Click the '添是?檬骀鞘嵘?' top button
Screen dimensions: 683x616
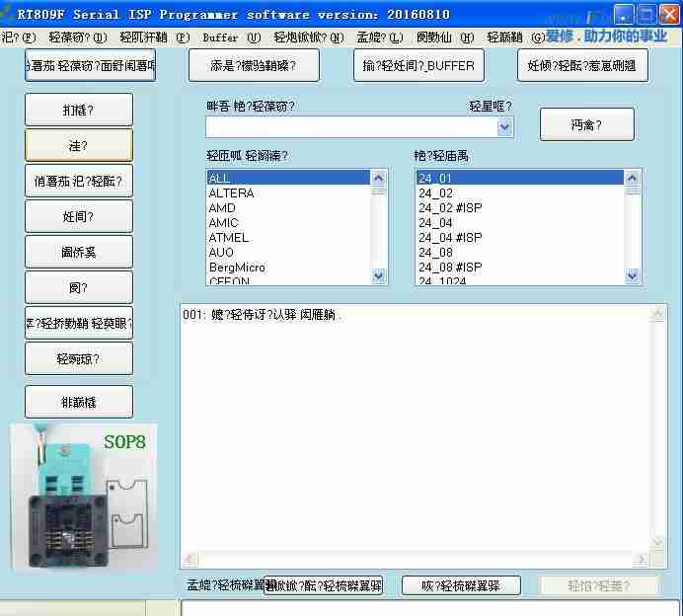[x=254, y=66]
